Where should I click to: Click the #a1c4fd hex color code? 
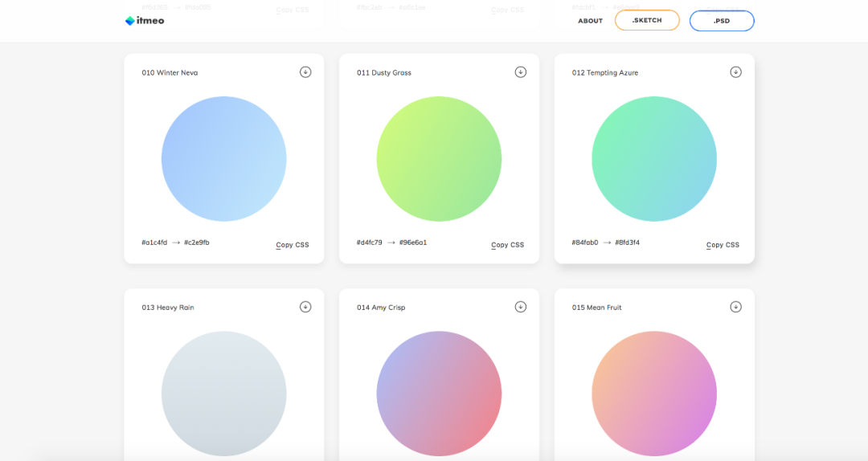point(154,243)
